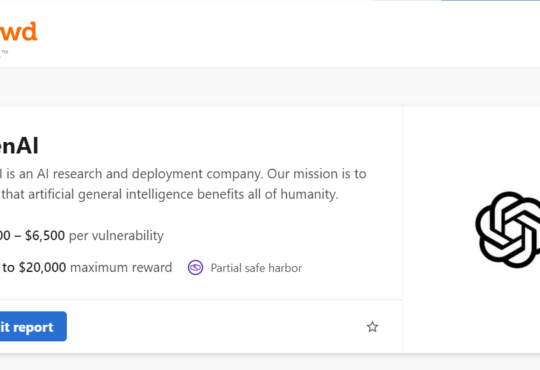540x370 pixels.
Task: Click the OpenAI knot logo
Action: pos(508,229)
